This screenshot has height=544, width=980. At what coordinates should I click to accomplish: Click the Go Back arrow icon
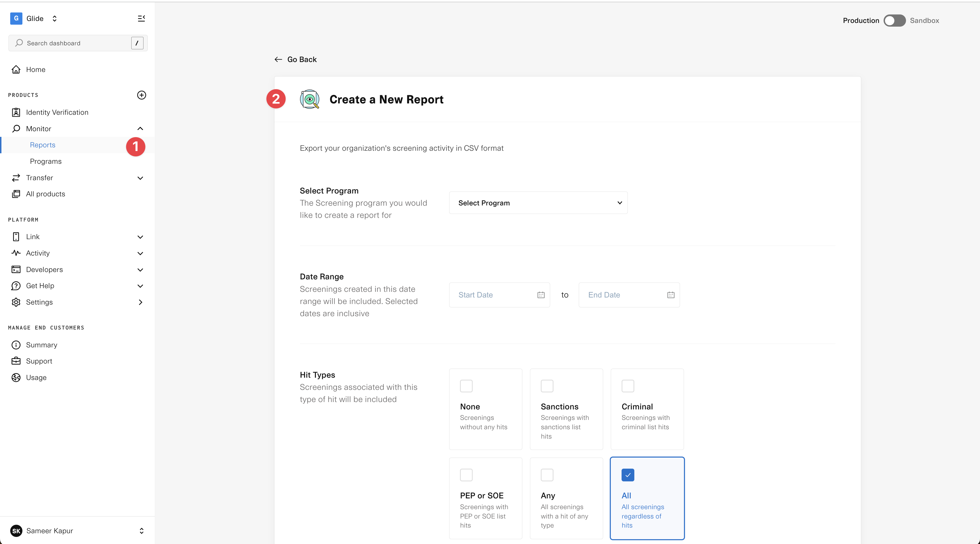[278, 59]
